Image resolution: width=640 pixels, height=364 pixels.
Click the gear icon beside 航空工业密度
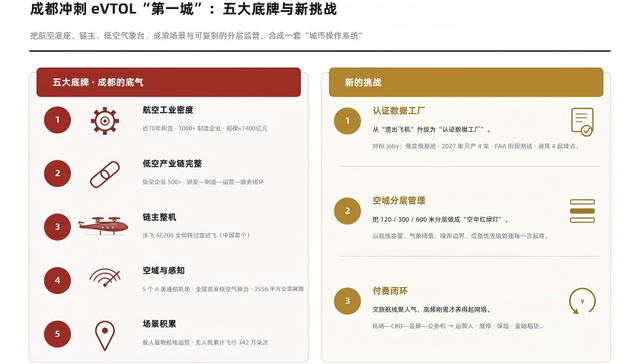coord(104,121)
